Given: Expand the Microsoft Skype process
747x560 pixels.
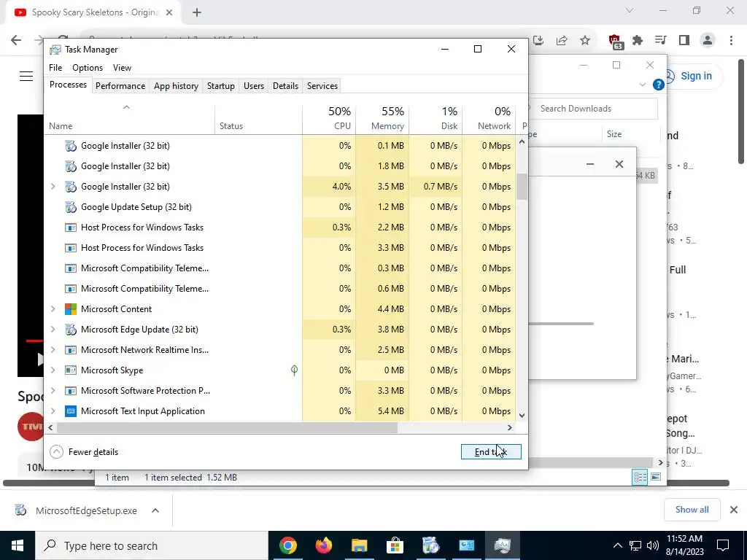Looking at the screenshot, I should (x=53, y=370).
